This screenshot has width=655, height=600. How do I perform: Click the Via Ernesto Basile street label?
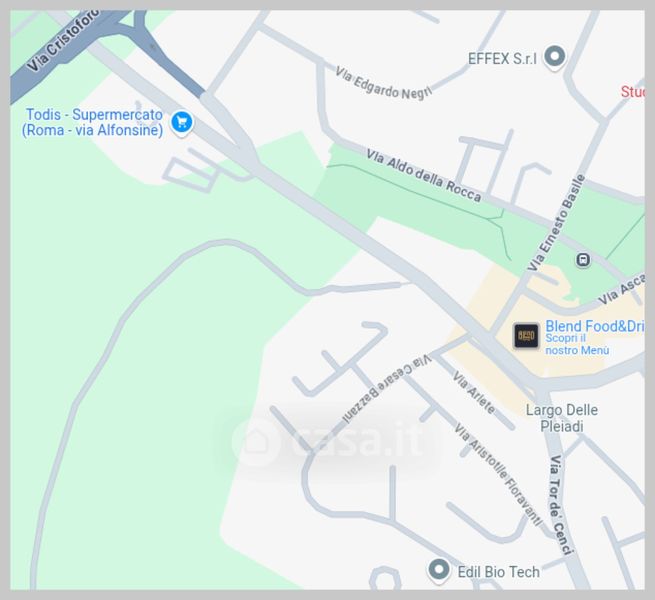click(x=556, y=222)
